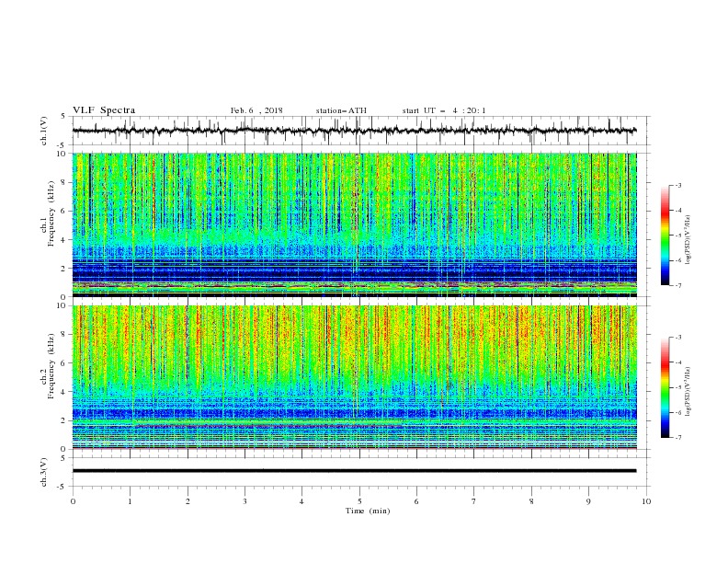The image size is (728, 563).
Task: Click time axis tick label "7"
Action: pyautogui.click(x=474, y=501)
